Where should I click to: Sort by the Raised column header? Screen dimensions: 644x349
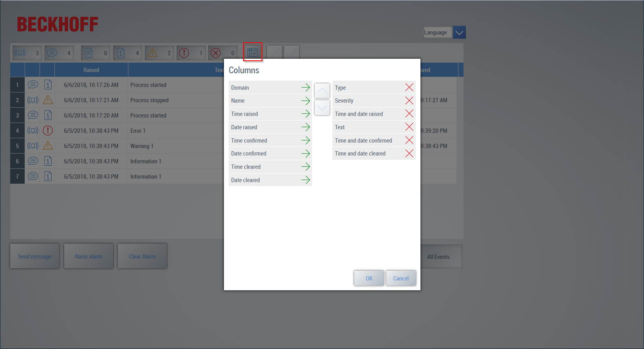(91, 70)
